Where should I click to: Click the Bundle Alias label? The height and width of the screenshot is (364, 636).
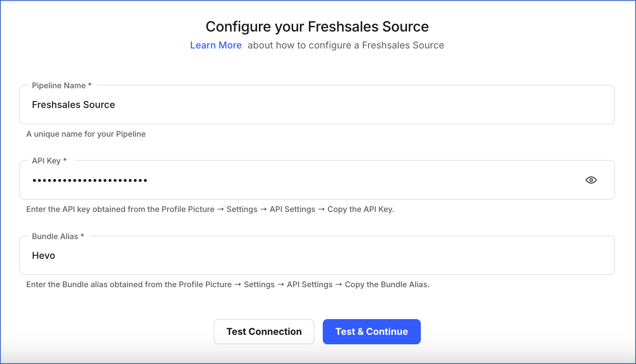pos(54,236)
